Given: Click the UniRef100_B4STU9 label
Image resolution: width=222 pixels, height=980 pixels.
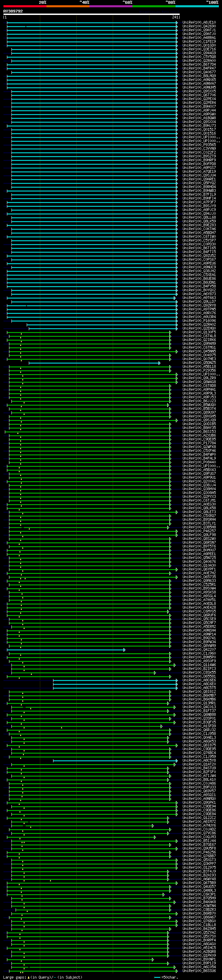Looking at the screenshot, I should click(199, 768).
